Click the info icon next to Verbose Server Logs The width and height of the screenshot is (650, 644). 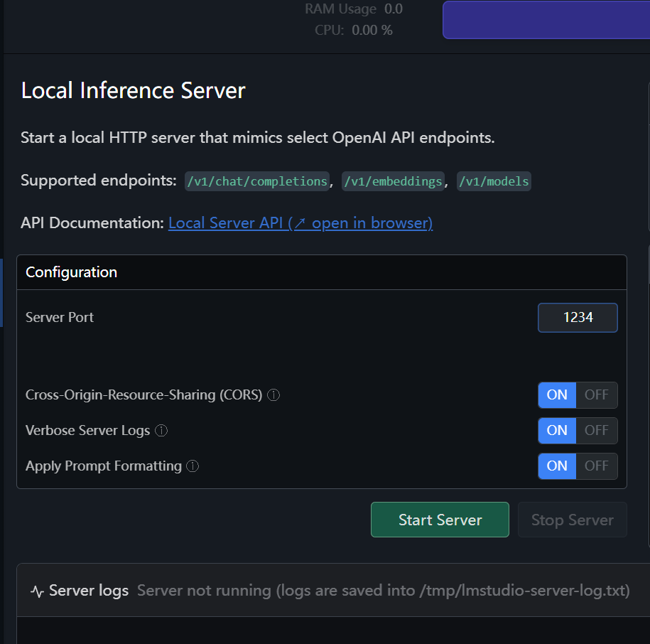click(161, 431)
